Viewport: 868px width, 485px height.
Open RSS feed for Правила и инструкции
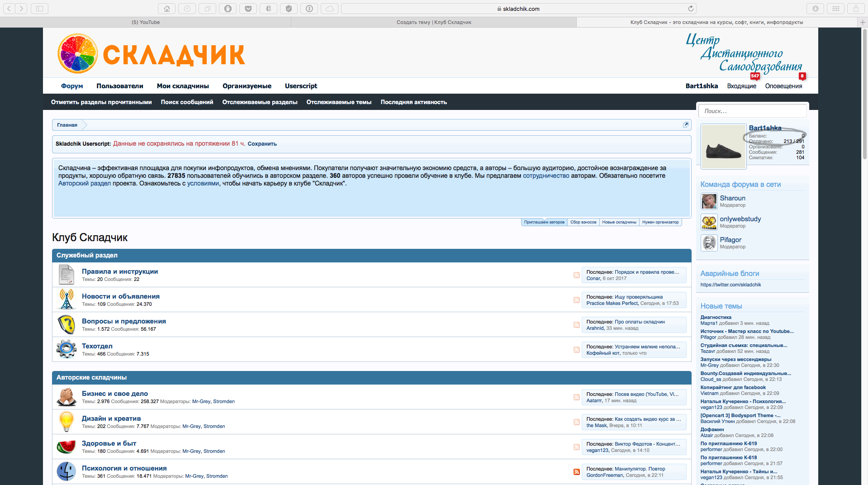coord(576,275)
